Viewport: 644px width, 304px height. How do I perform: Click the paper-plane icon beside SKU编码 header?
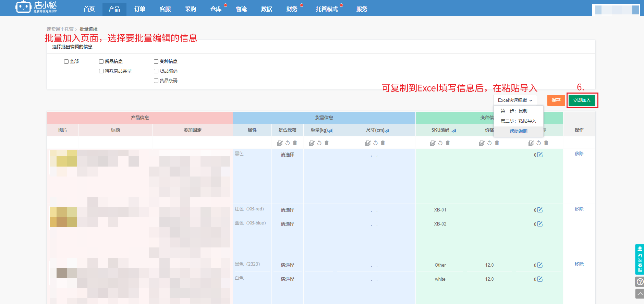coord(454,131)
